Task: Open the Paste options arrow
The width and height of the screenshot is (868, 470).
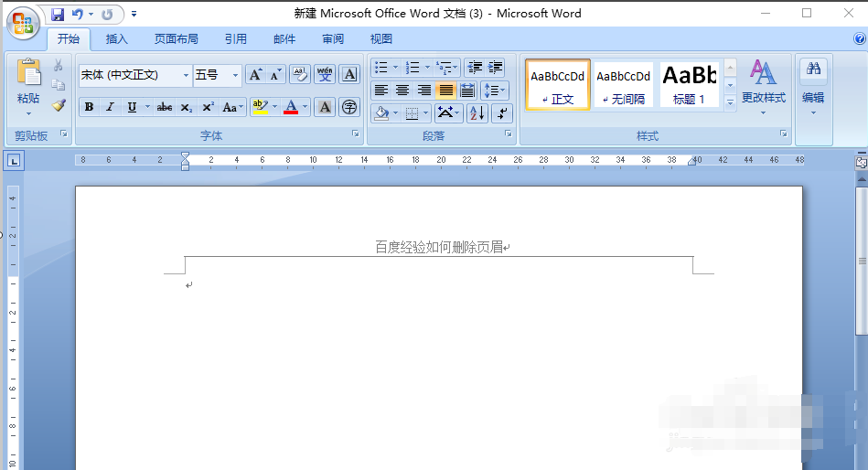Action: click(x=28, y=113)
